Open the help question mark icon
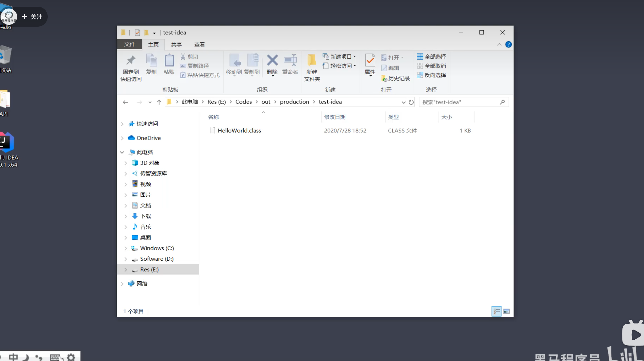Viewport: 644px width, 361px height. (508, 44)
